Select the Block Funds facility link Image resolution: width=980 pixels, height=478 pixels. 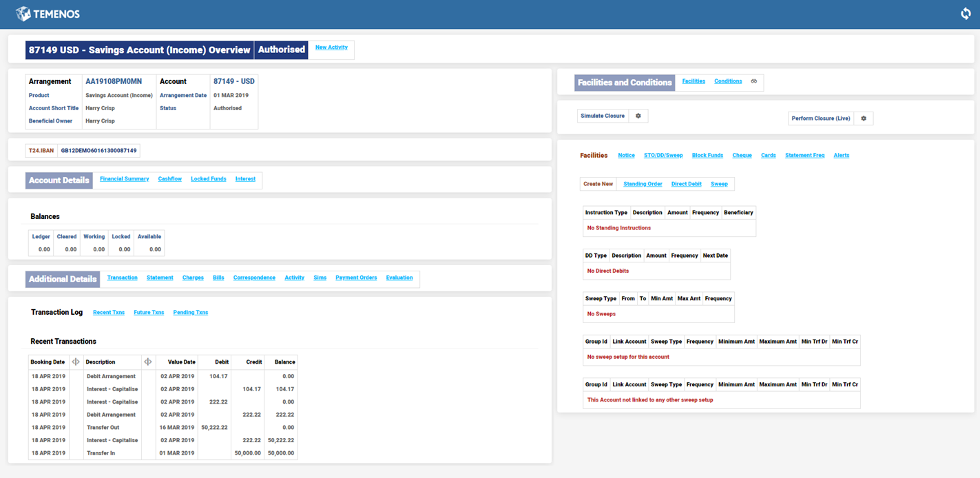click(x=707, y=156)
